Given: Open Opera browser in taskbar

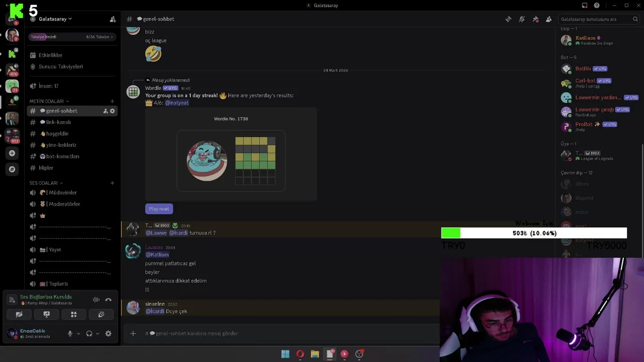Looking at the screenshot, I should [x=300, y=354].
